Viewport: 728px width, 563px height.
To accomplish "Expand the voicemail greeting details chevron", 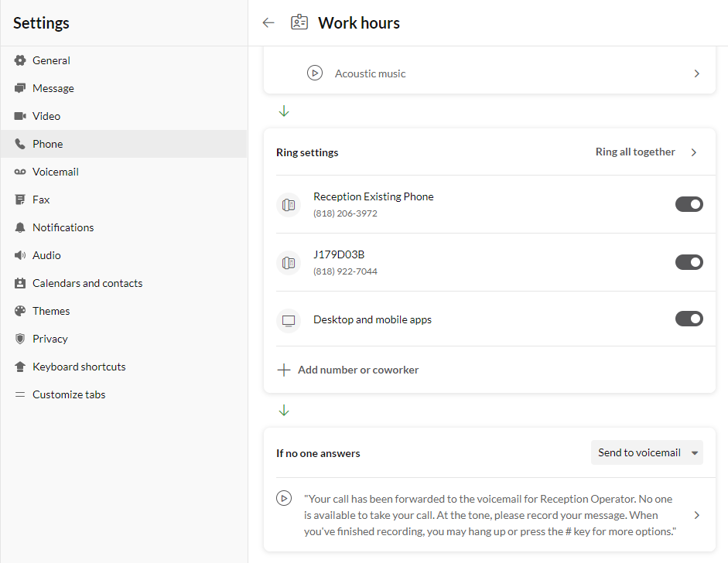I will pyautogui.click(x=696, y=515).
